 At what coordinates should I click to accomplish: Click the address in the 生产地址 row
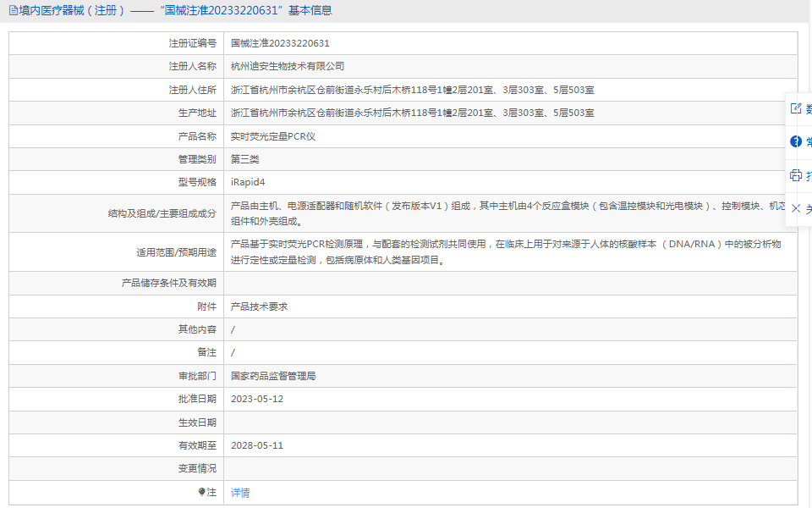click(412, 113)
